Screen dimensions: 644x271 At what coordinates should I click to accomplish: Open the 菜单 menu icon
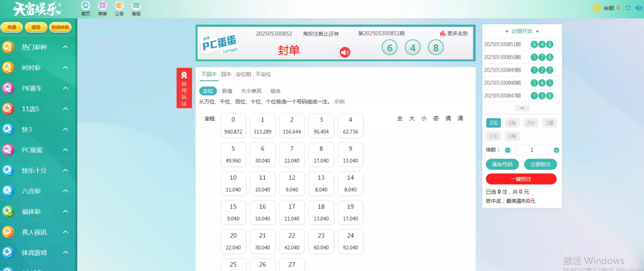point(102,8)
